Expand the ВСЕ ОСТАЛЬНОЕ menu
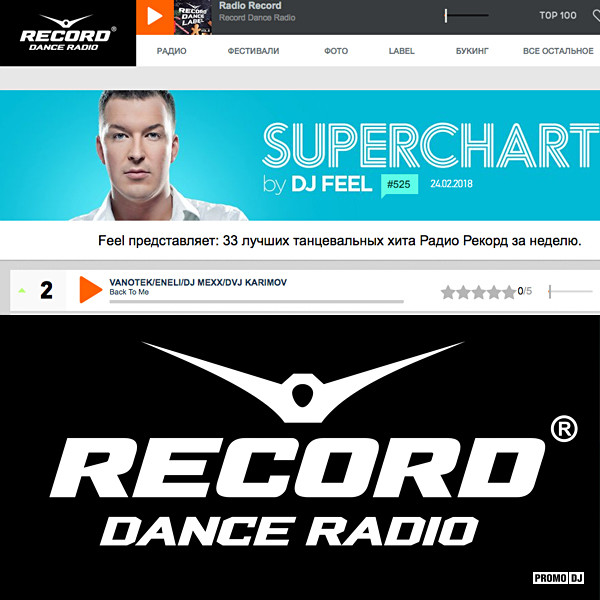 (558, 51)
